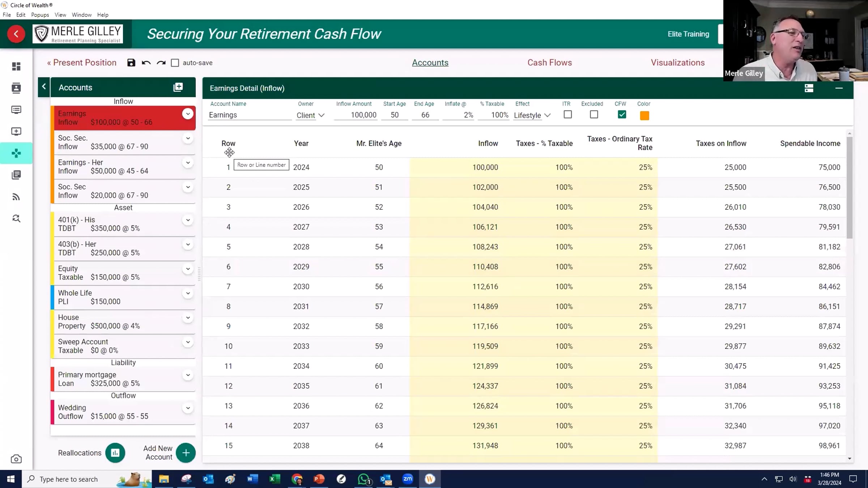
Task: Expand the 401(k) - His account chevron
Action: 188,220
